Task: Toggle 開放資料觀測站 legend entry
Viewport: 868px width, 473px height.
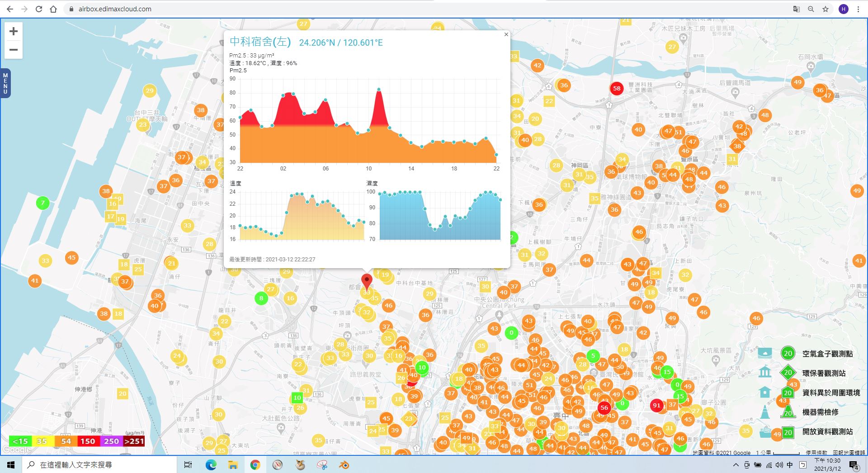Action: (x=827, y=431)
